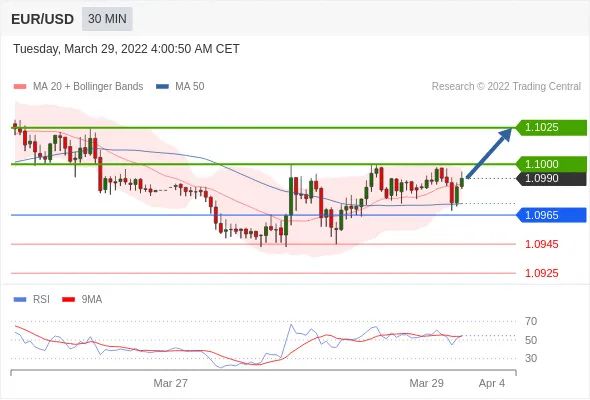Toggle the 9MA legend entry
This screenshot has height=400, width=590.
(82, 300)
